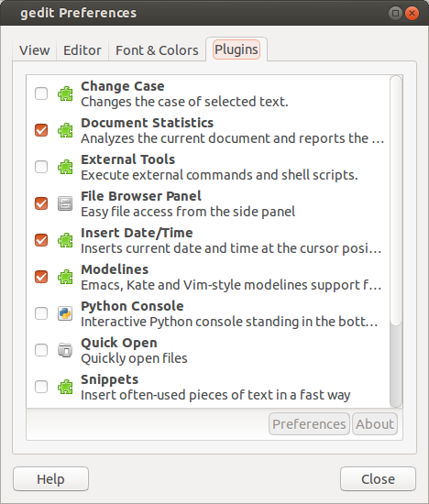
Task: Select the 'Insert Date/Time' plugin title
Action: [x=137, y=233]
